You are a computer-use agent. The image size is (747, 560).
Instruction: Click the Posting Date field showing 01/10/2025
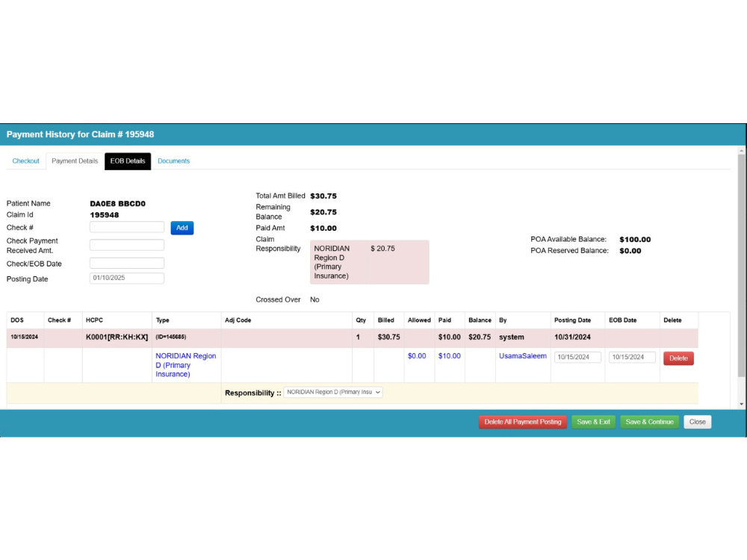pos(127,278)
